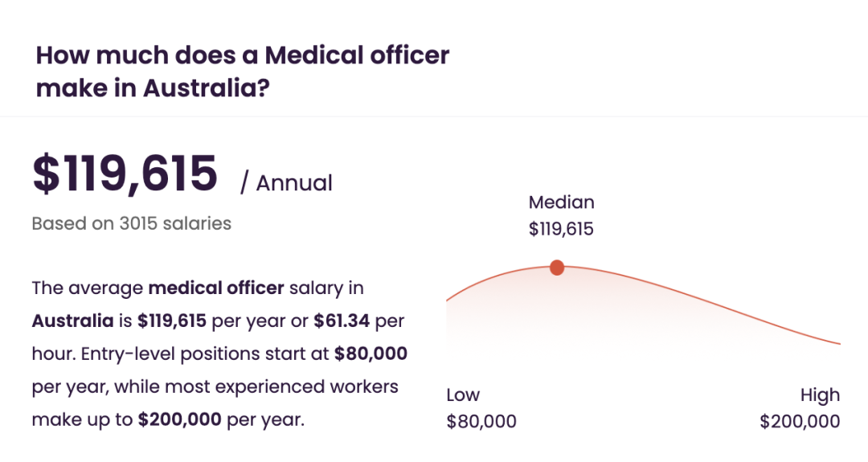Click the "How much does a Medical officer" heading

[243, 55]
